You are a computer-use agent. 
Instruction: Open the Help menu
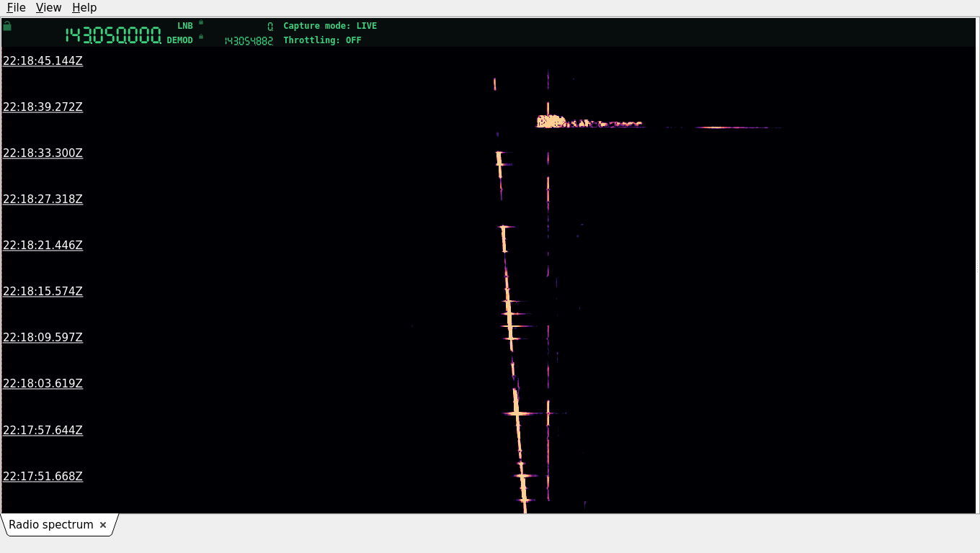point(84,7)
